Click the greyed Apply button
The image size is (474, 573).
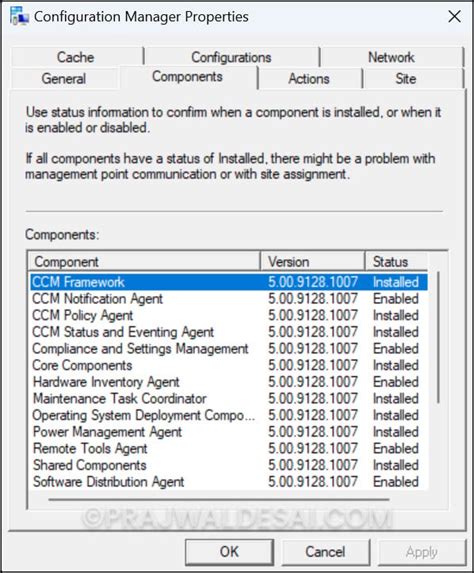(x=422, y=552)
